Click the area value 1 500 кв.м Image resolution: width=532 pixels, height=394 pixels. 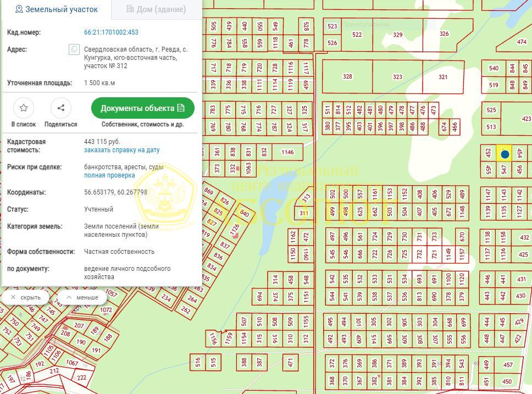[99, 83]
